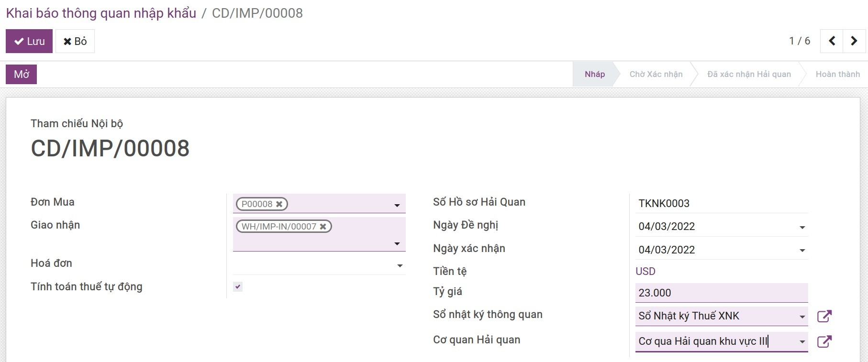Open the Hoá đơn dropdown

(400, 265)
